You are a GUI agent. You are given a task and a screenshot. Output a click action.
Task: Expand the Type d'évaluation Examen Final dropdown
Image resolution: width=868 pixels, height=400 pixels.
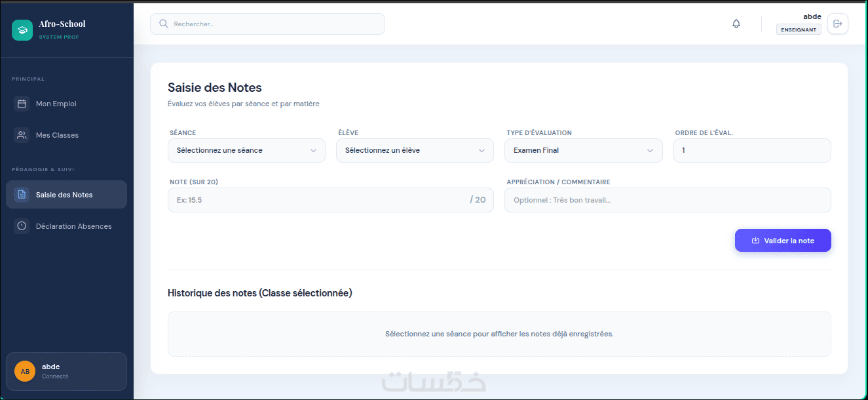584,150
